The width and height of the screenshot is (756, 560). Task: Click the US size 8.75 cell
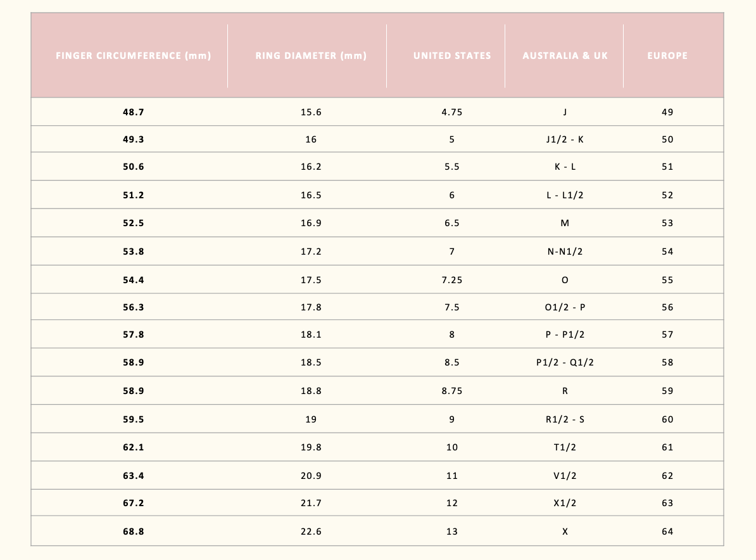452,391
